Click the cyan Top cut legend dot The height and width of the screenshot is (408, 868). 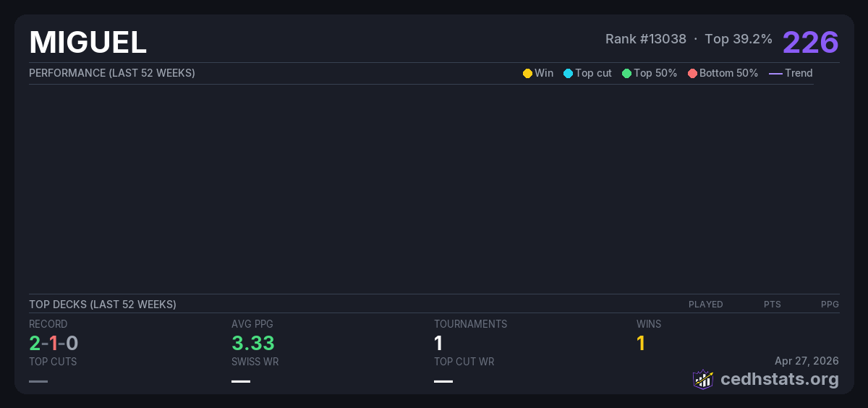click(568, 73)
